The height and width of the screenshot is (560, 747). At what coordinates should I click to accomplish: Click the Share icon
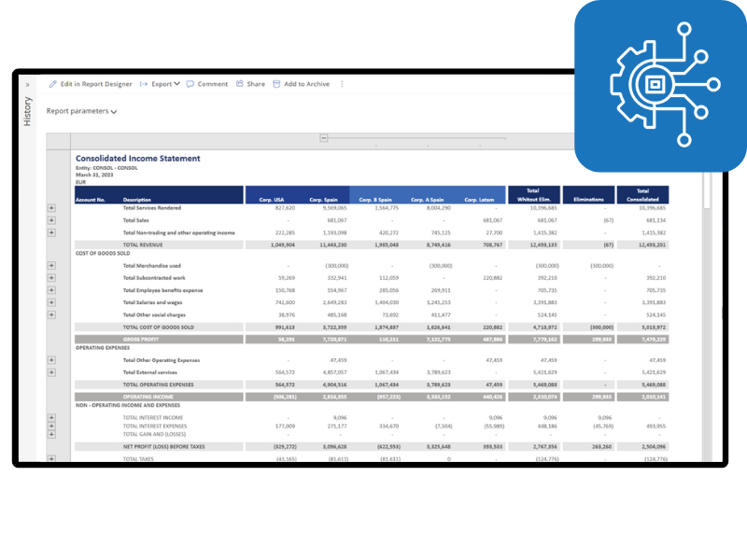240,84
